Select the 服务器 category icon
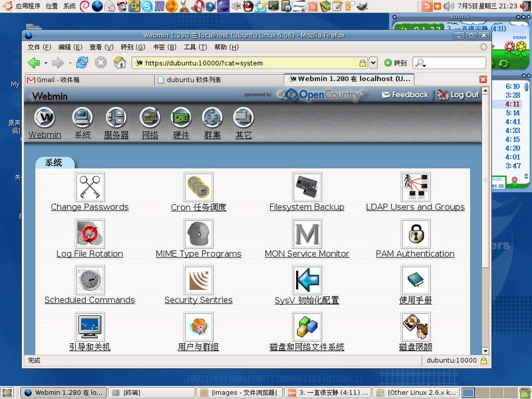The height and width of the screenshot is (399, 532). tap(116, 118)
